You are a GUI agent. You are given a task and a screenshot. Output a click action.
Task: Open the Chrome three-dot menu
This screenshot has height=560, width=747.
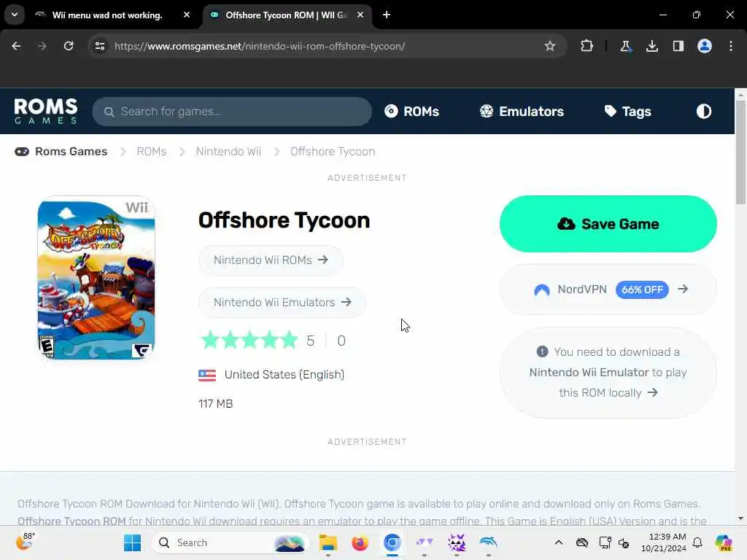pyautogui.click(x=731, y=46)
